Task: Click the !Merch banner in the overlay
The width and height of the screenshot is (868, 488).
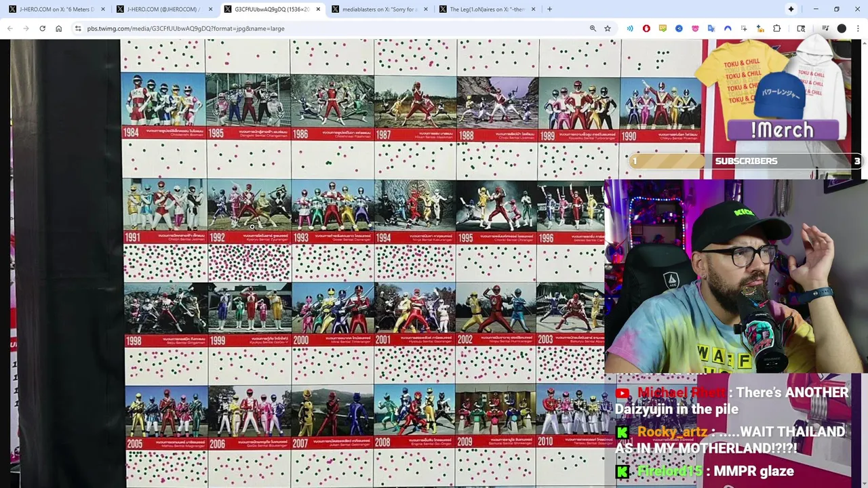Action: pos(782,130)
